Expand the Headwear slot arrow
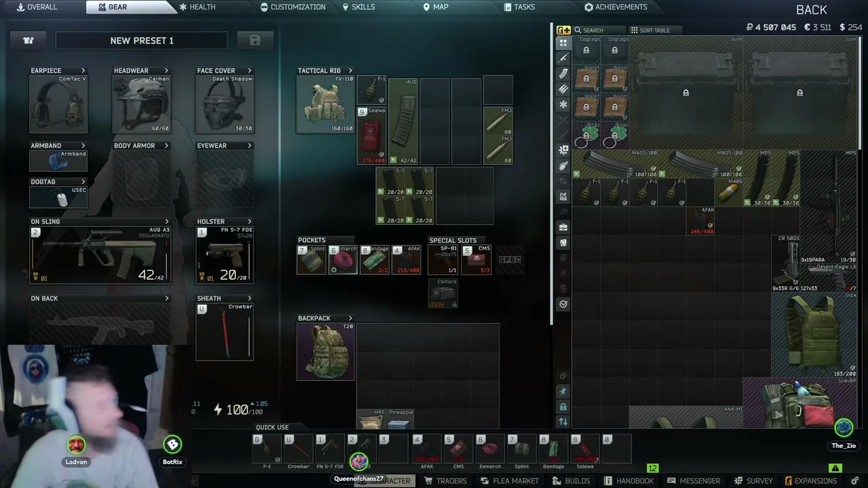The width and height of the screenshot is (868, 488). pyautogui.click(x=167, y=70)
